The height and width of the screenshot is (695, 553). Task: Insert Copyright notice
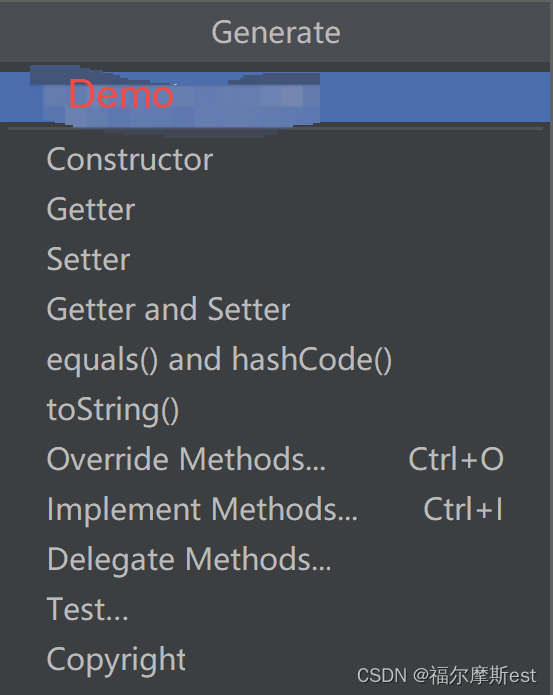coord(275,660)
